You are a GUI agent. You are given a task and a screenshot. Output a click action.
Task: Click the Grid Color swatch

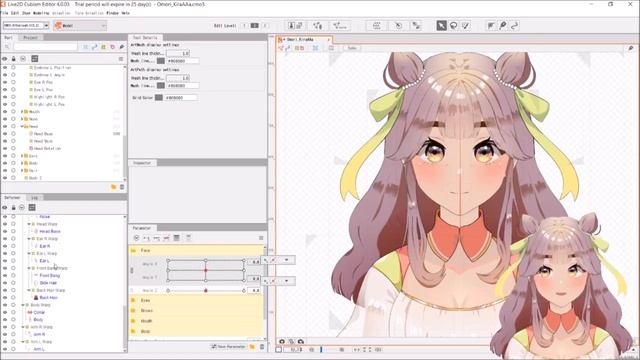coord(159,98)
